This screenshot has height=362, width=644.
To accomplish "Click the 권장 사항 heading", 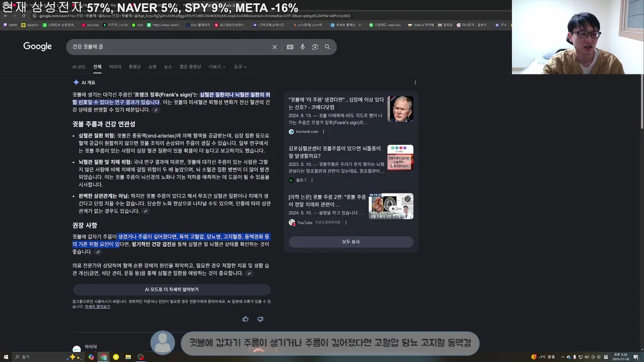I will [85, 225].
